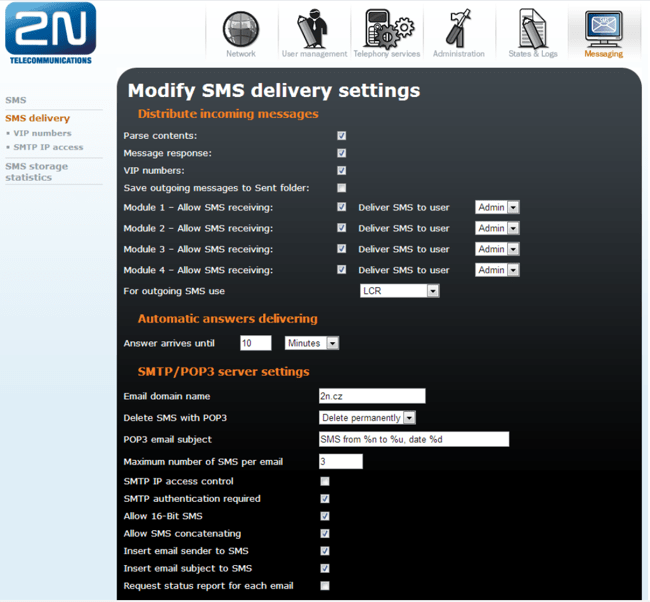Open the For outgoing SMS use LCR dropdown

point(400,291)
